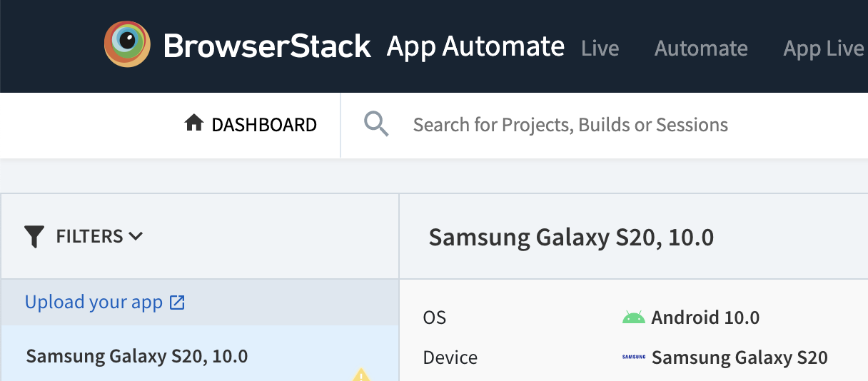The width and height of the screenshot is (868, 381).
Task: Click the Android 10.0 OS value
Action: (x=705, y=317)
